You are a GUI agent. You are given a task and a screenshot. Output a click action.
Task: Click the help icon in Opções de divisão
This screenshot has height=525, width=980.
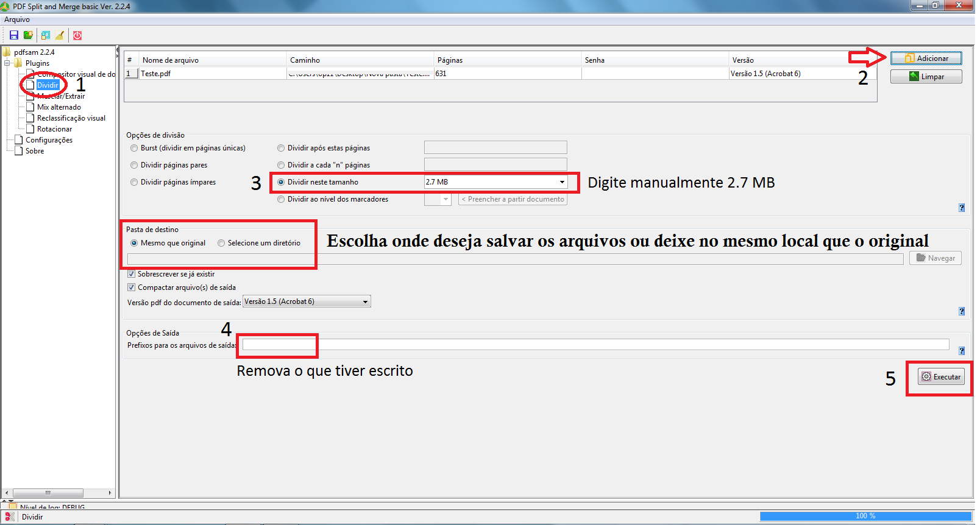(962, 208)
